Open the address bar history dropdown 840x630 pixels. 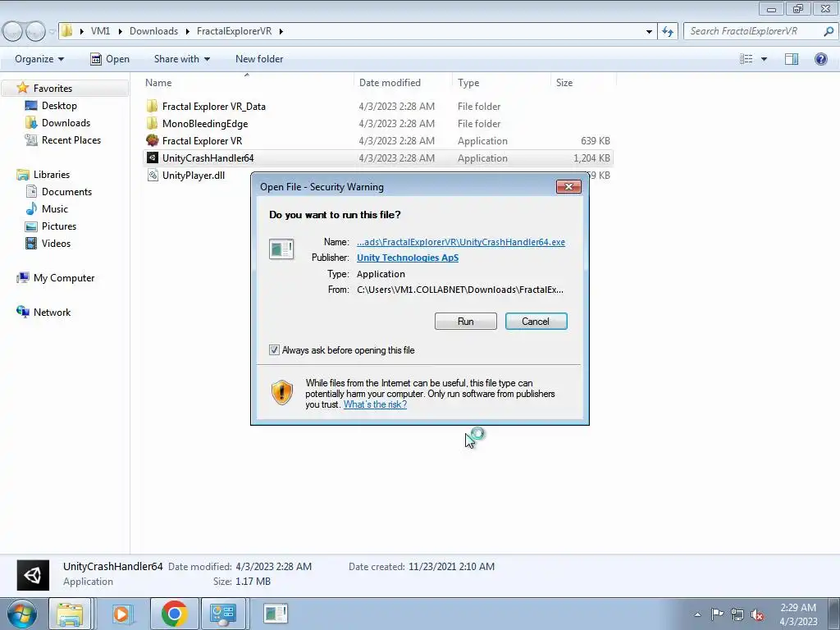click(x=649, y=32)
